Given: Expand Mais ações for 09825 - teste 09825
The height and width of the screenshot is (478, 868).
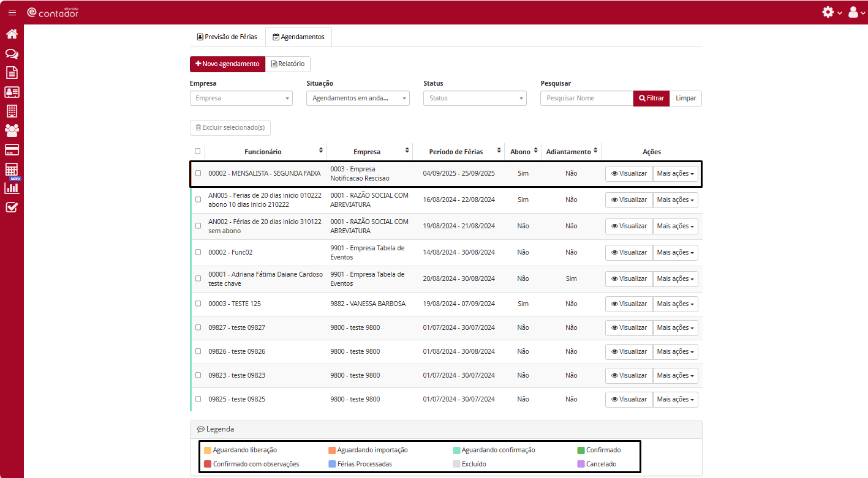Looking at the screenshot, I should (x=675, y=400).
